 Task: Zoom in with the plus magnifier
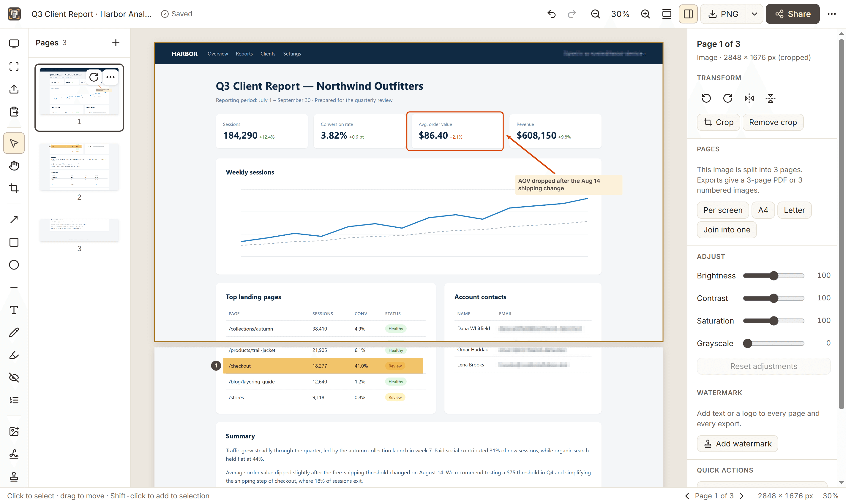645,14
